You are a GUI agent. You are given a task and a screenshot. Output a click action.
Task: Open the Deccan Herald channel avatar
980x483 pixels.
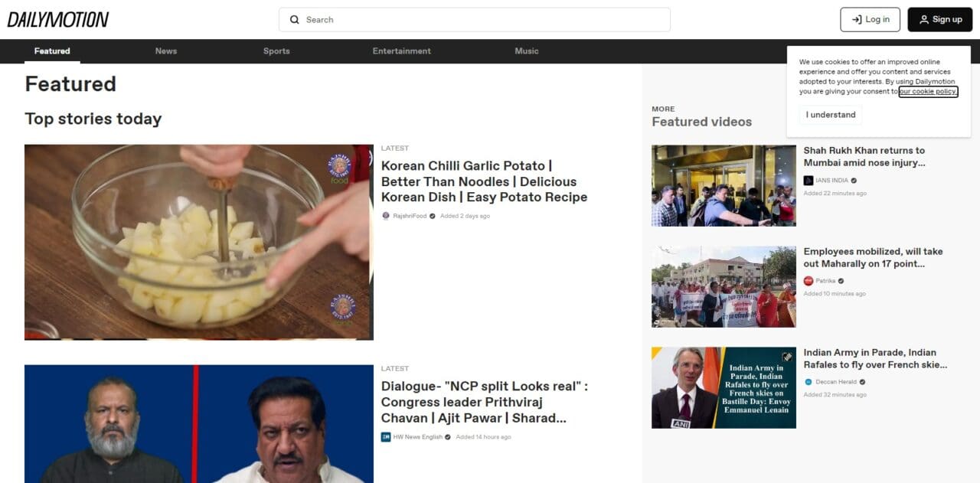pyautogui.click(x=808, y=382)
